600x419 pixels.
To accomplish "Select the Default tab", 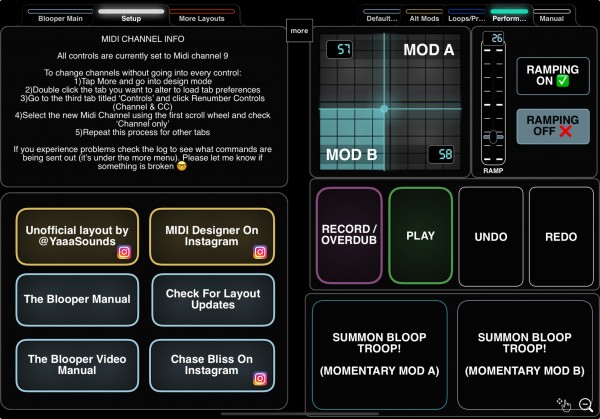I will click(382, 16).
